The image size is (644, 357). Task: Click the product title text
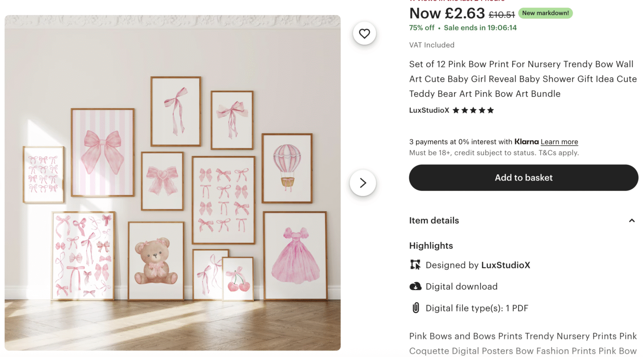(522, 79)
